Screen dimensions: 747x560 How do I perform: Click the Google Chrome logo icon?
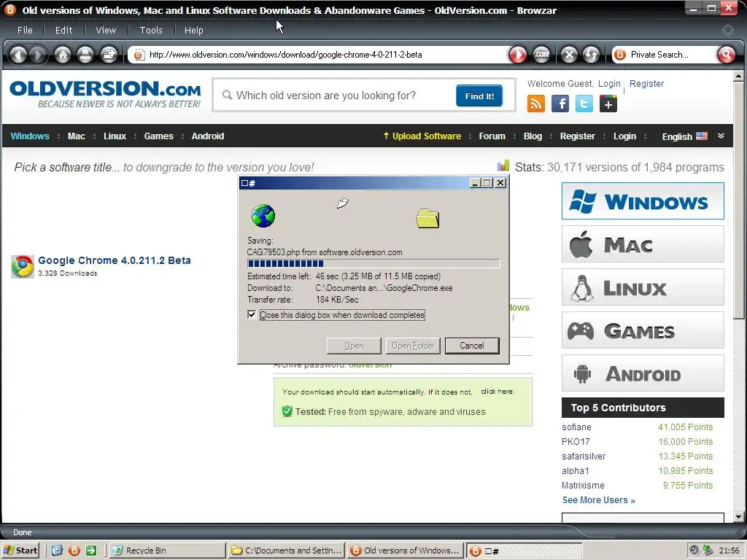[23, 266]
